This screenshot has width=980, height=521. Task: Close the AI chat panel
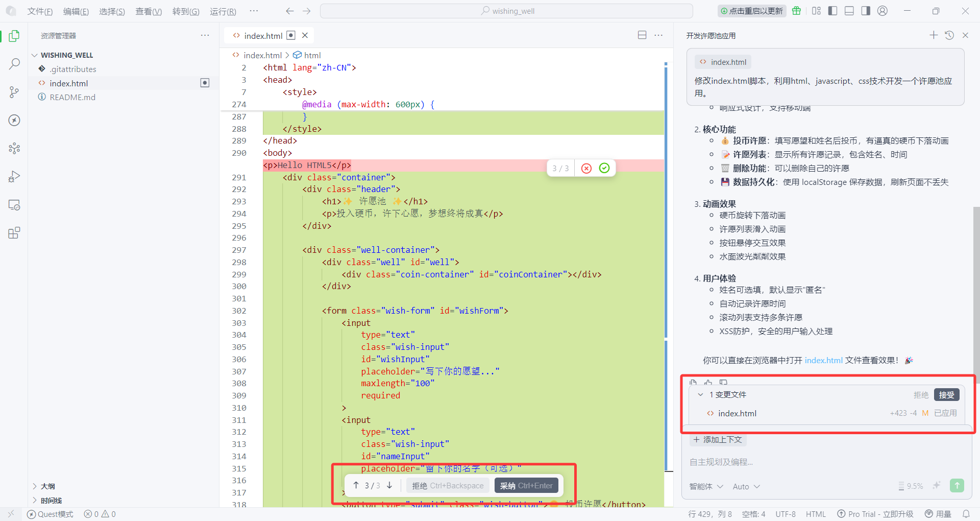pos(965,35)
